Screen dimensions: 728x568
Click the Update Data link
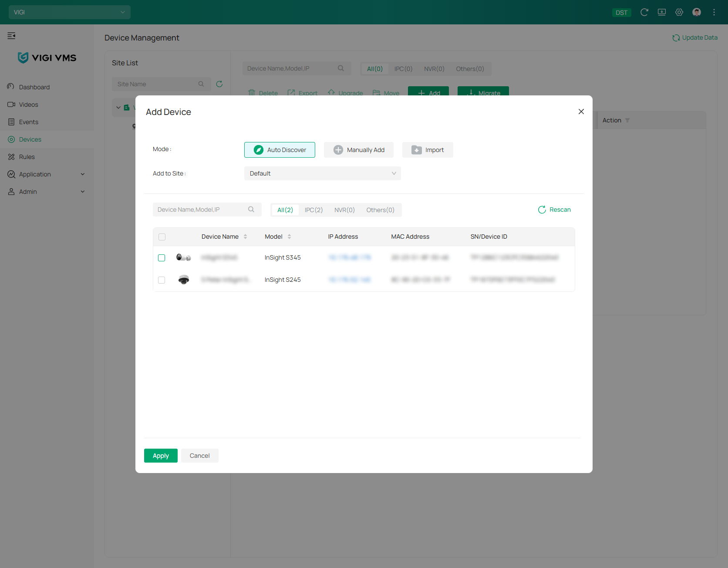click(695, 37)
